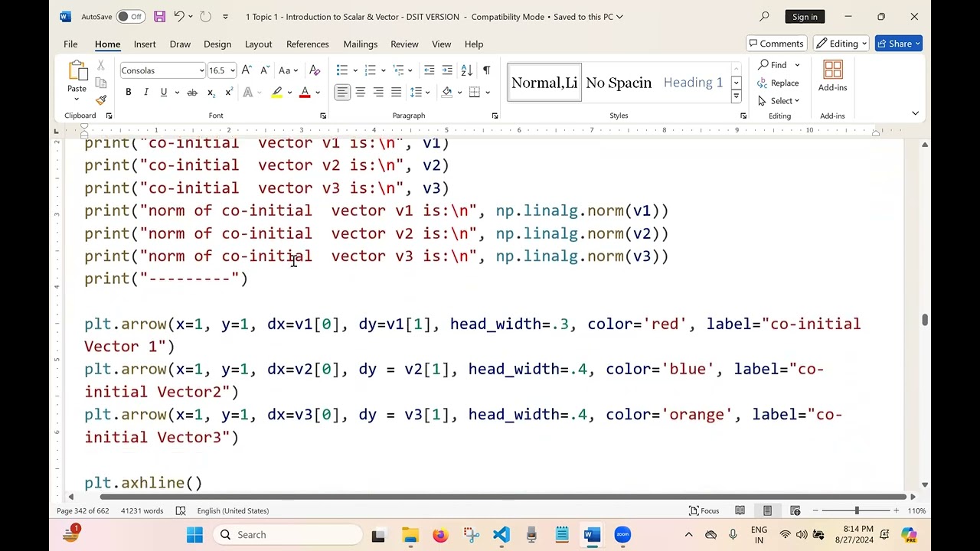The height and width of the screenshot is (551, 980).
Task: Click the search magnifier in title bar
Action: (x=764, y=16)
